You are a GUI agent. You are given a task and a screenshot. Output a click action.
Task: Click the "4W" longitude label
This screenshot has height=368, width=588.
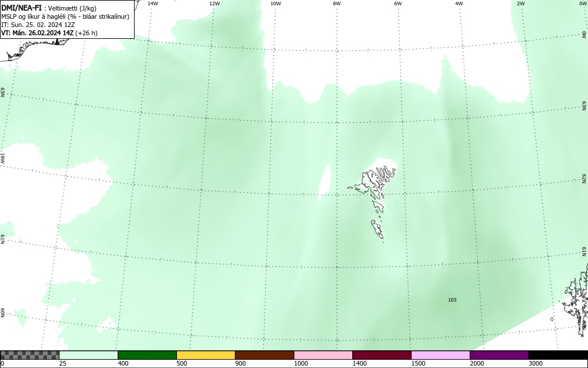coord(459,4)
